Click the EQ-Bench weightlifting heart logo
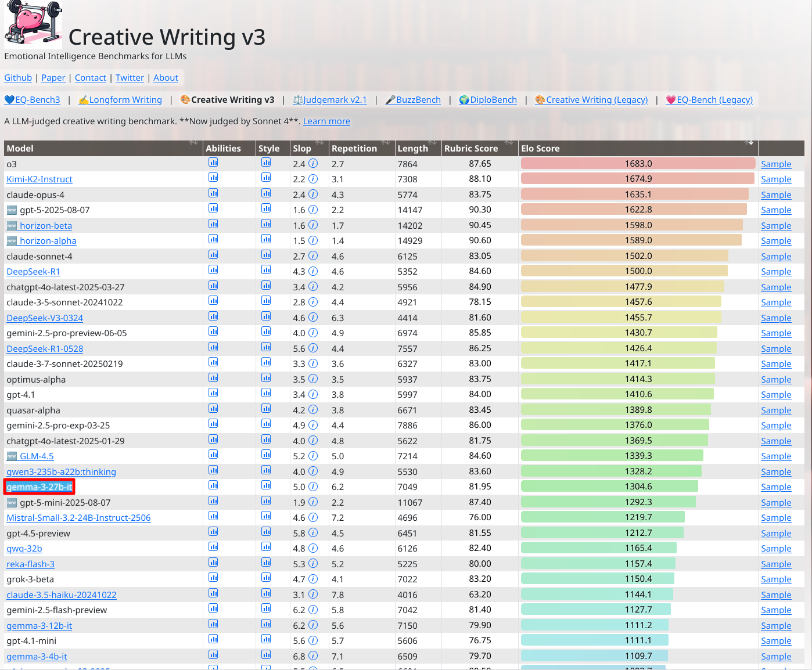The height and width of the screenshot is (670, 812). point(33,24)
